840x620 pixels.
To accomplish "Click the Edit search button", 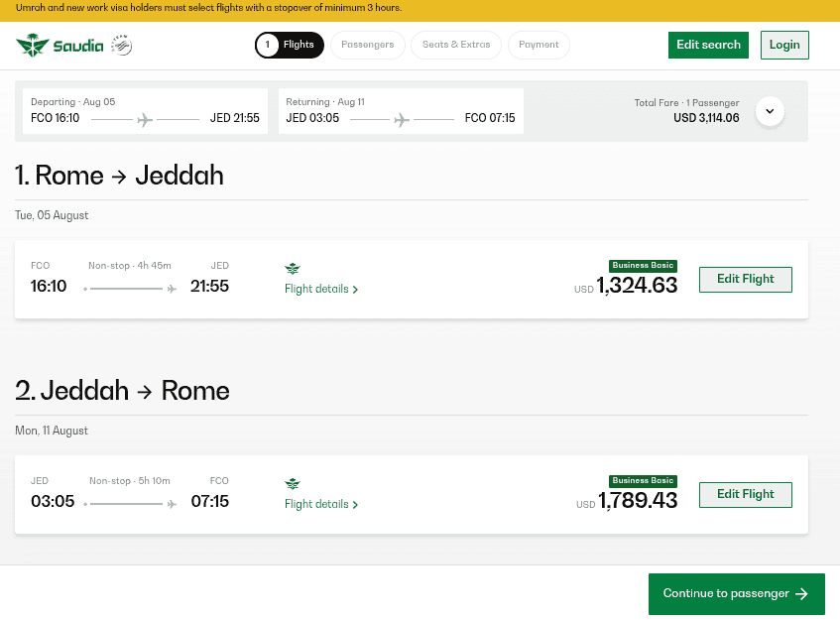I will (708, 45).
